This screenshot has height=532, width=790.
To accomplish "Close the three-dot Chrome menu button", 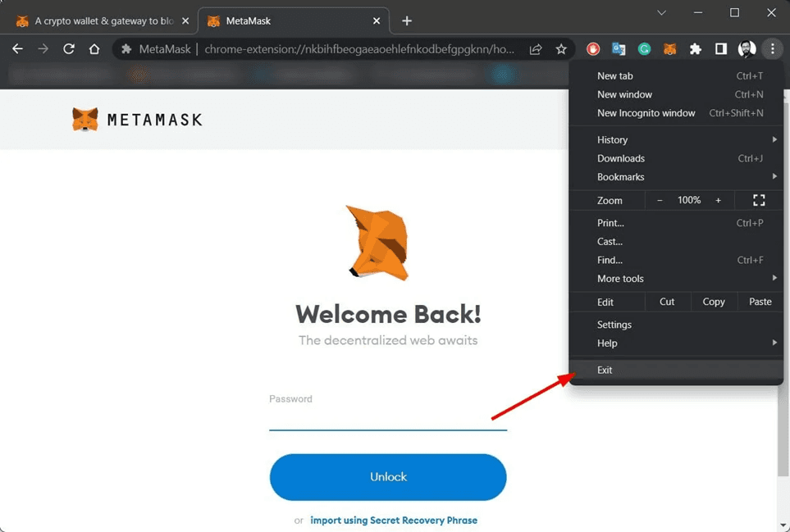I will tap(773, 49).
